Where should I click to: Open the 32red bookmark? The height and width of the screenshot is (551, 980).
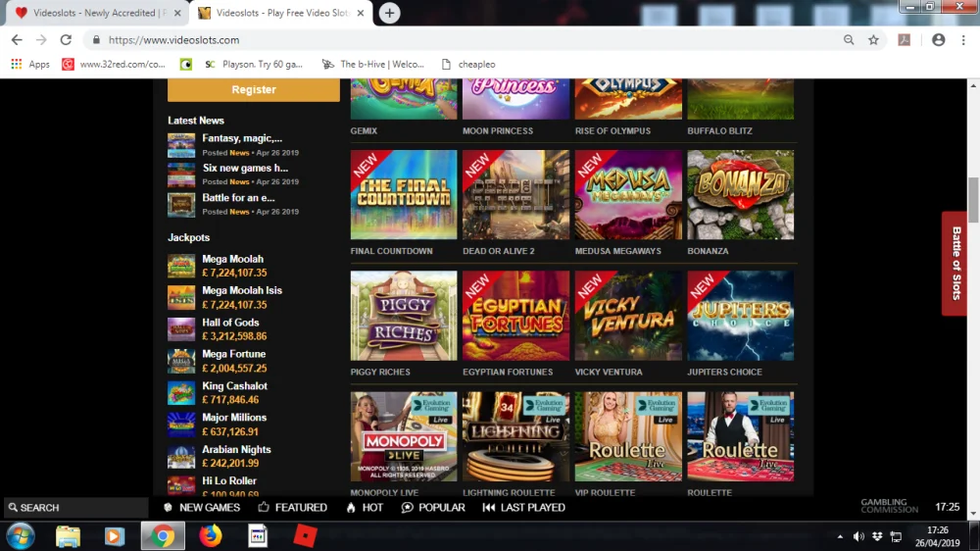click(114, 64)
